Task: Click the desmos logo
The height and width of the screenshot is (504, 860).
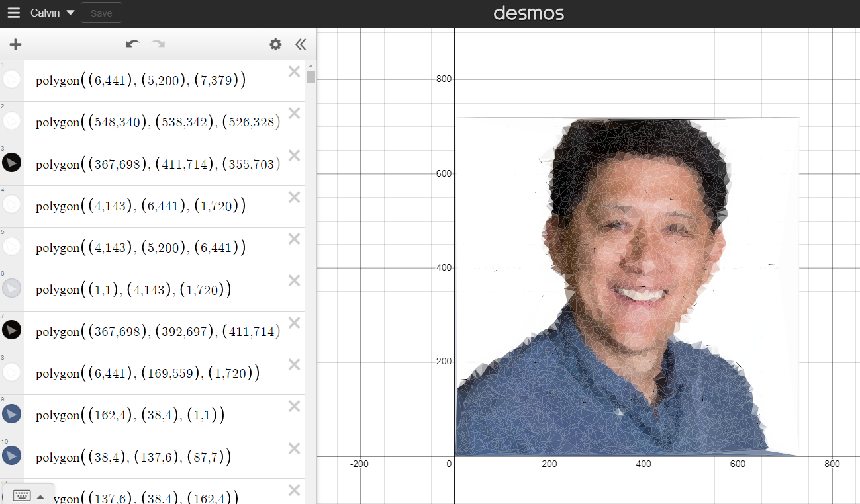Action: click(x=528, y=13)
